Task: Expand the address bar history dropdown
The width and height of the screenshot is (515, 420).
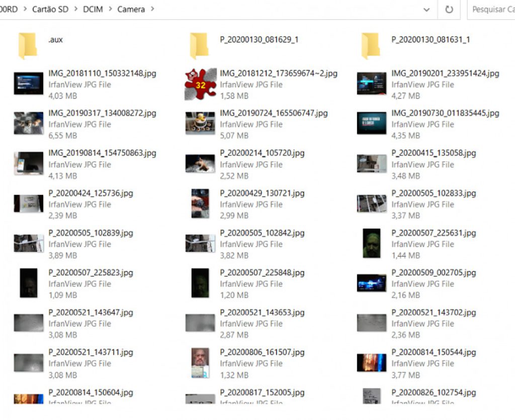Action: pos(426,10)
